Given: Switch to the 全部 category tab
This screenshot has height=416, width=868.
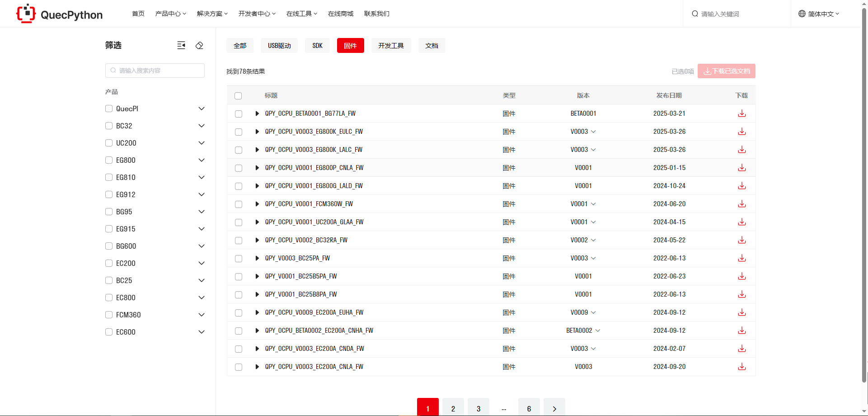Looking at the screenshot, I should pyautogui.click(x=240, y=46).
